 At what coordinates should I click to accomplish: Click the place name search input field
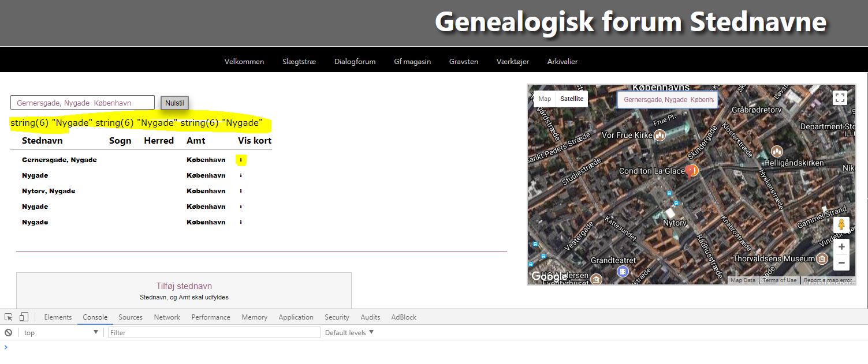83,103
